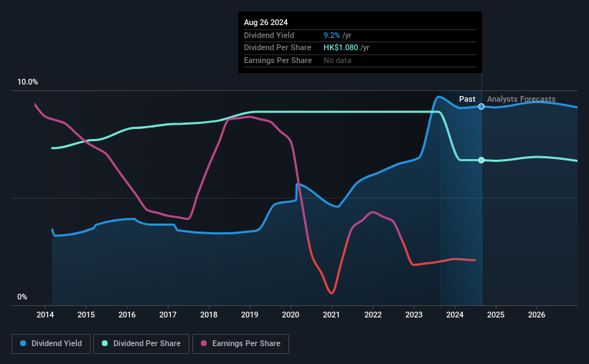
Task: Click the 2020 x-axis label
Action: (291, 315)
